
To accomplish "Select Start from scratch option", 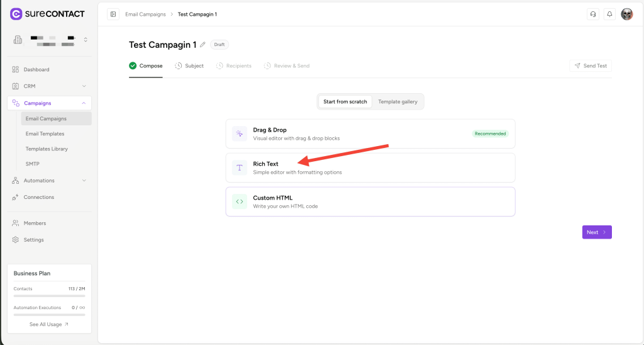I will [345, 101].
